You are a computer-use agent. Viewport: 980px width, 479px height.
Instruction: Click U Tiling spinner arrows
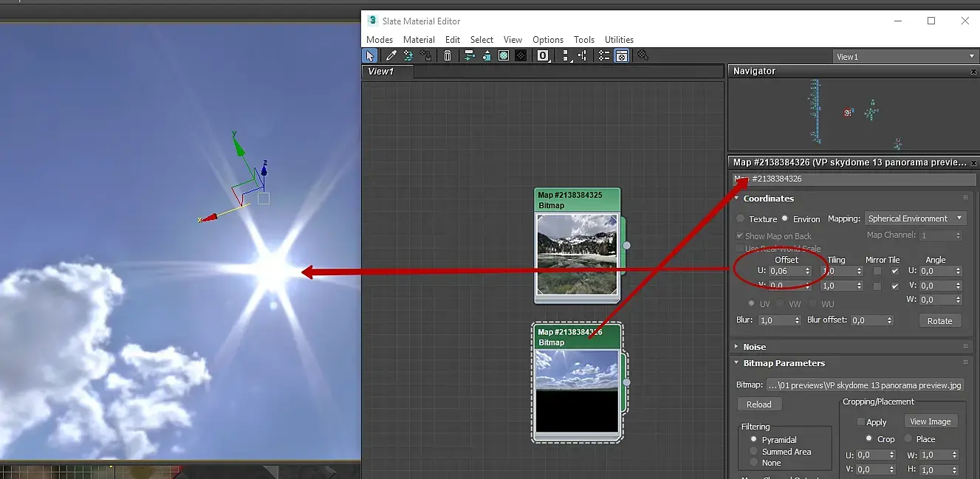pos(859,271)
